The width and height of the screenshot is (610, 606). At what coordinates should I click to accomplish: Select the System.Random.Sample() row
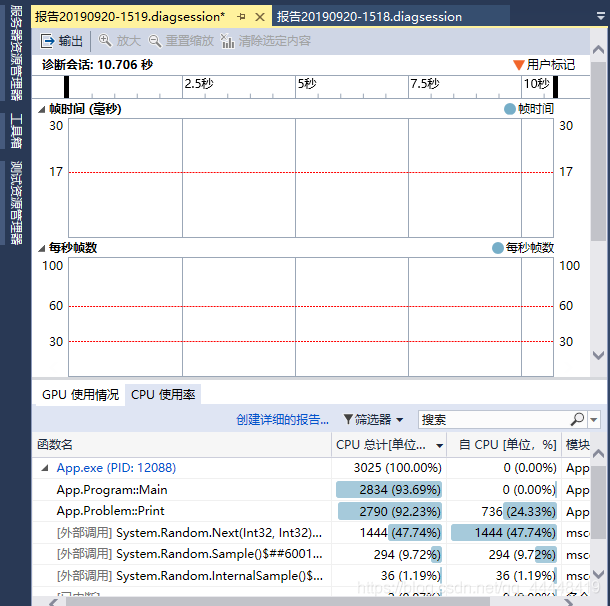click(310, 554)
